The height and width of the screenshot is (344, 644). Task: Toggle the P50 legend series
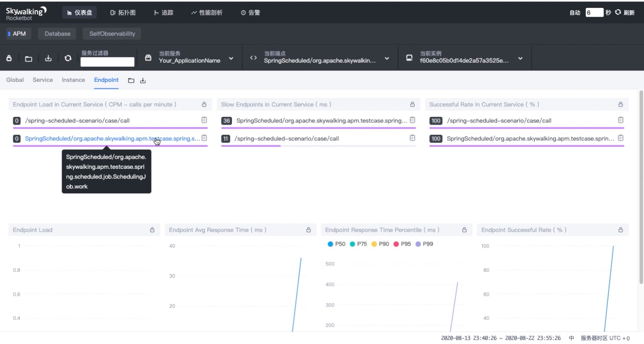click(x=336, y=244)
